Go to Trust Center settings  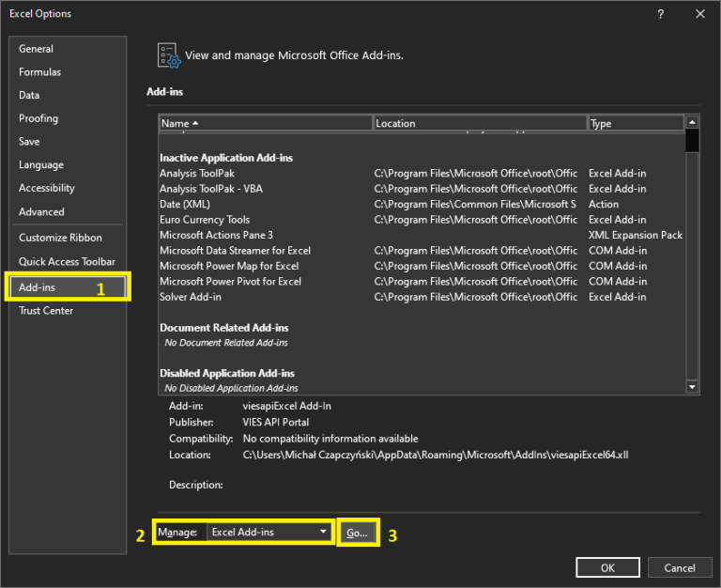[46, 311]
